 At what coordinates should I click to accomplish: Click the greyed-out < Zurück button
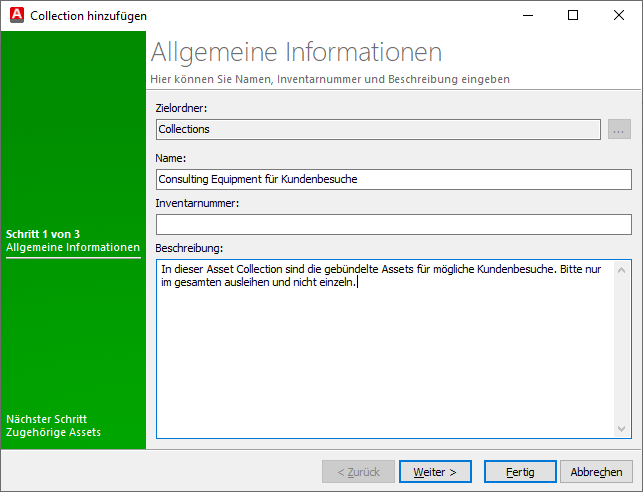click(357, 471)
